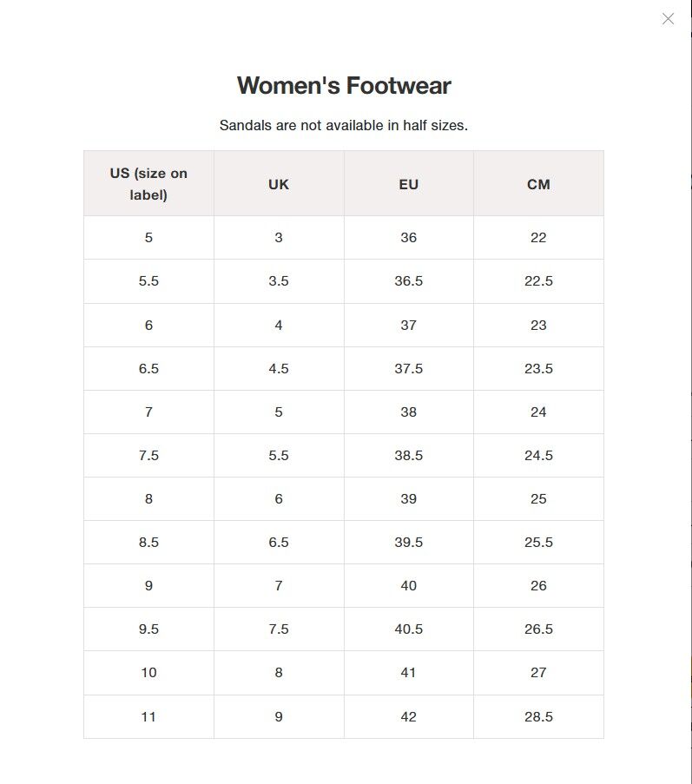Click CM value 24 cell

tap(538, 412)
